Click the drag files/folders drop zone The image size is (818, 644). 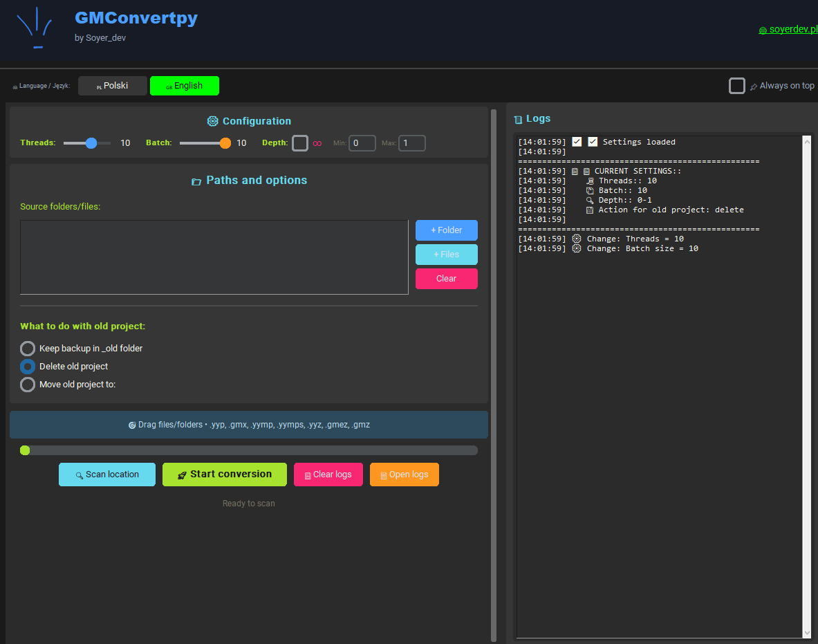click(249, 425)
